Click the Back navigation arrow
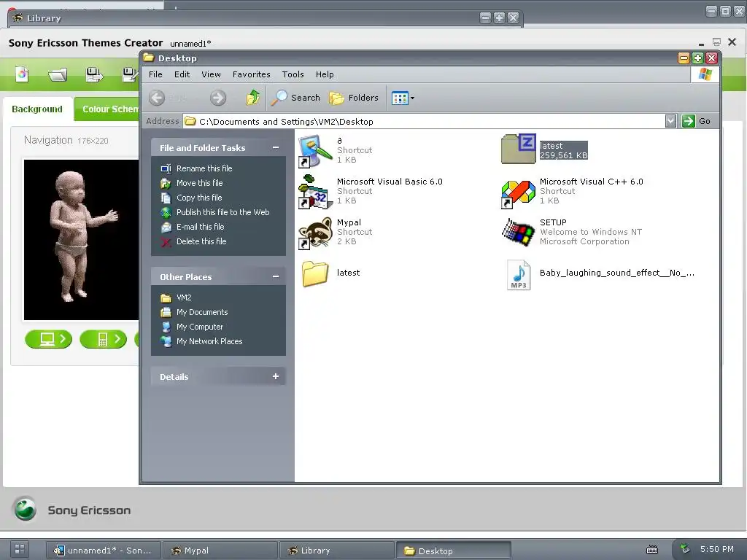747x560 pixels. click(x=157, y=98)
